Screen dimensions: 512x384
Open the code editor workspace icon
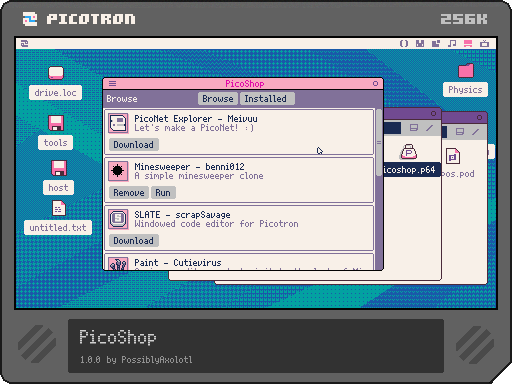click(404, 44)
